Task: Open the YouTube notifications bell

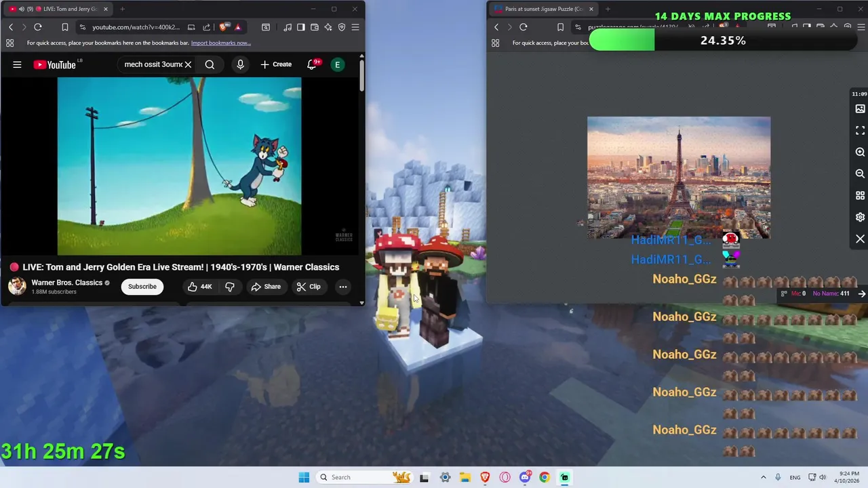Action: point(312,64)
